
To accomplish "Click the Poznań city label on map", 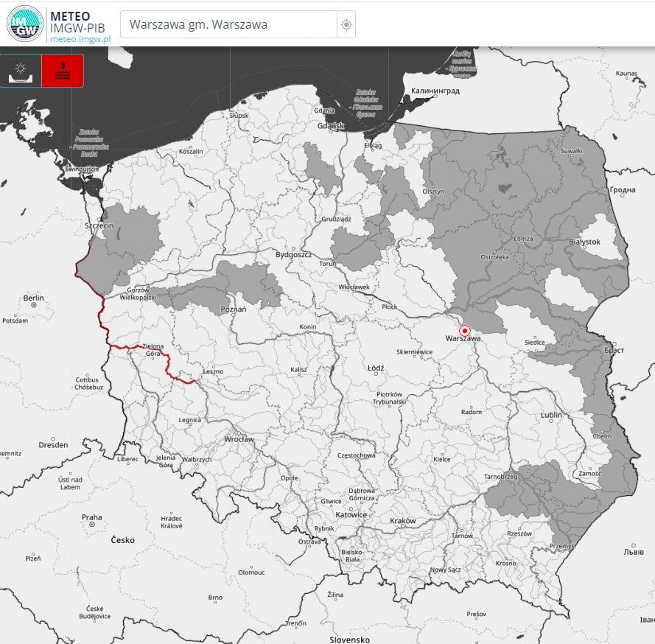I will pyautogui.click(x=234, y=310).
